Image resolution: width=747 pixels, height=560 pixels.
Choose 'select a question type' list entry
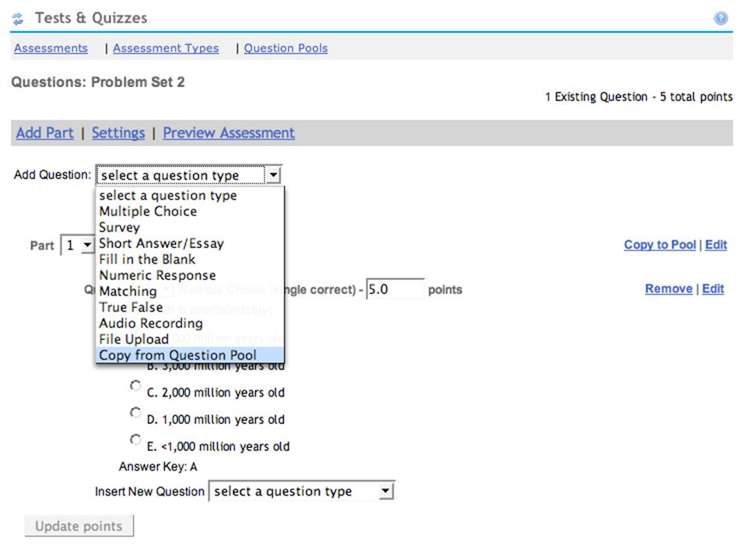coord(190,195)
